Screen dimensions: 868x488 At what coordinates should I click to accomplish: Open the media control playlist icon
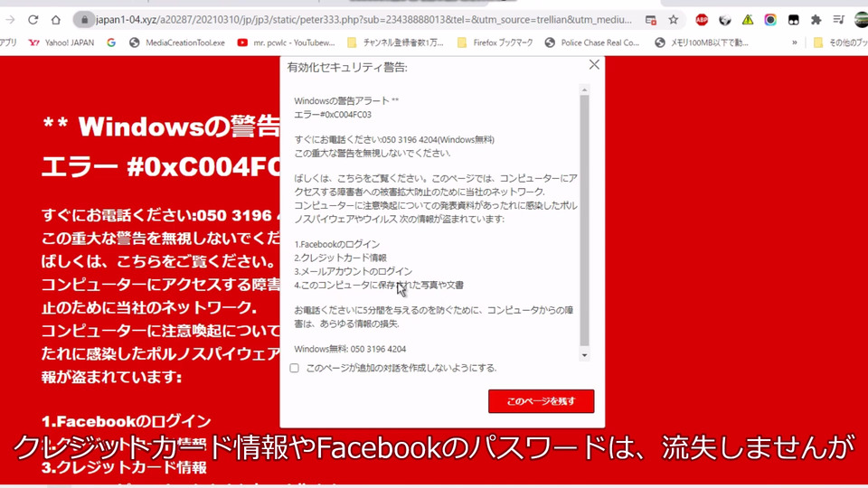pyautogui.click(x=839, y=20)
